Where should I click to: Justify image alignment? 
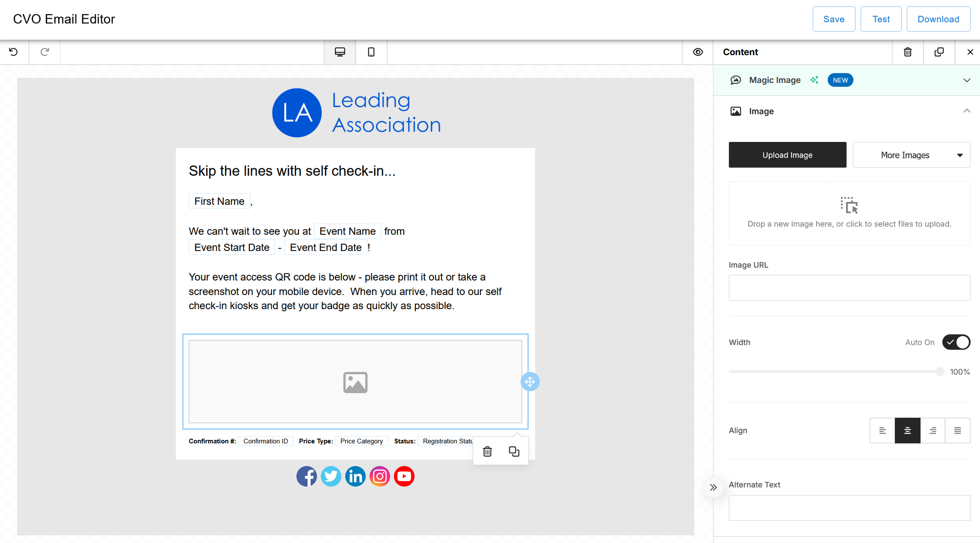click(957, 431)
